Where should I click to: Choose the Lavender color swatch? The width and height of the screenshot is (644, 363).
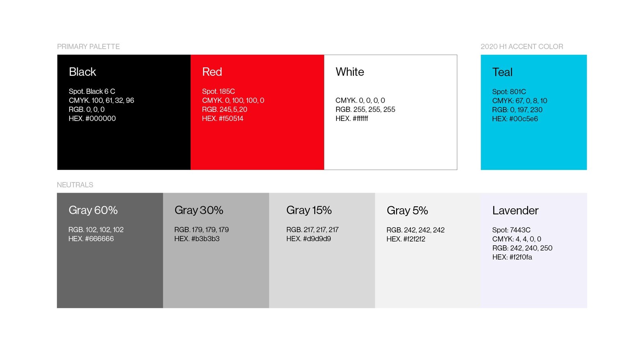(x=534, y=250)
